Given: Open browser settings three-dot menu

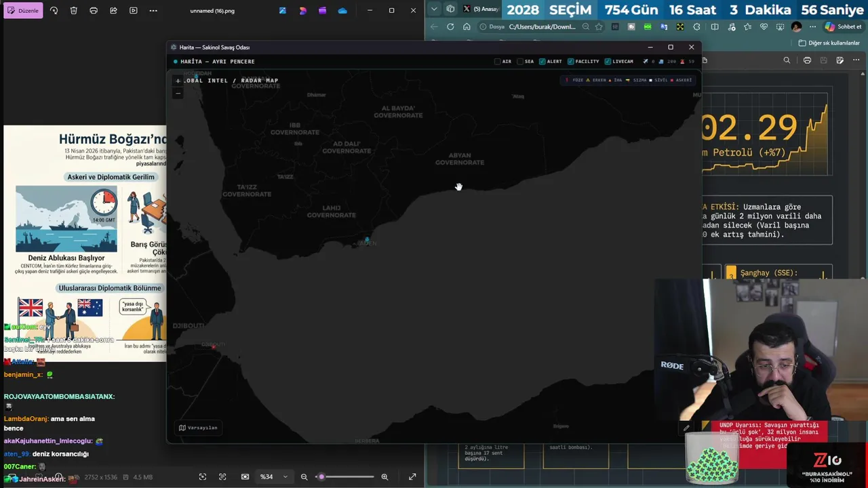Looking at the screenshot, I should tap(812, 27).
